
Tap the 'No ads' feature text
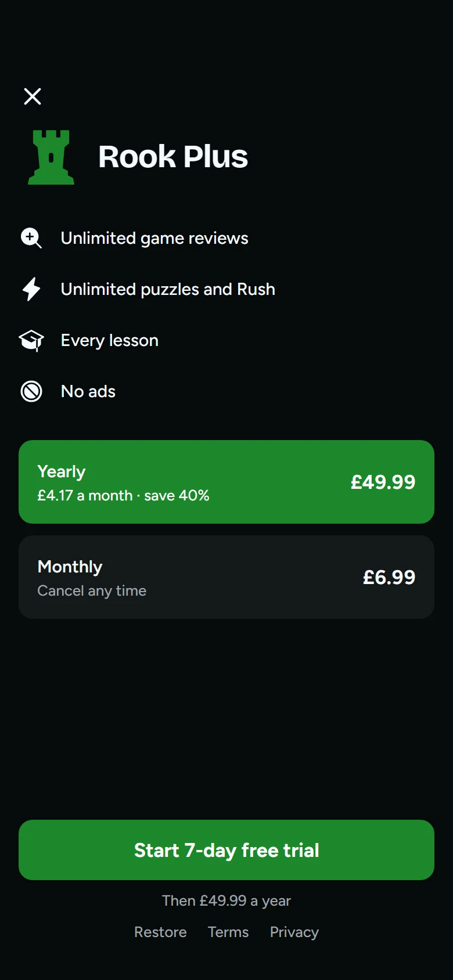[88, 391]
